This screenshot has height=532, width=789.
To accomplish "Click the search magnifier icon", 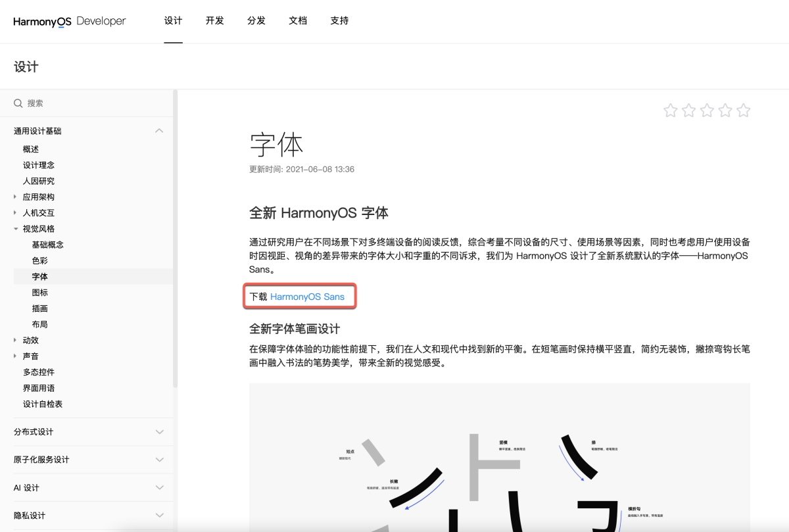I will [x=18, y=103].
